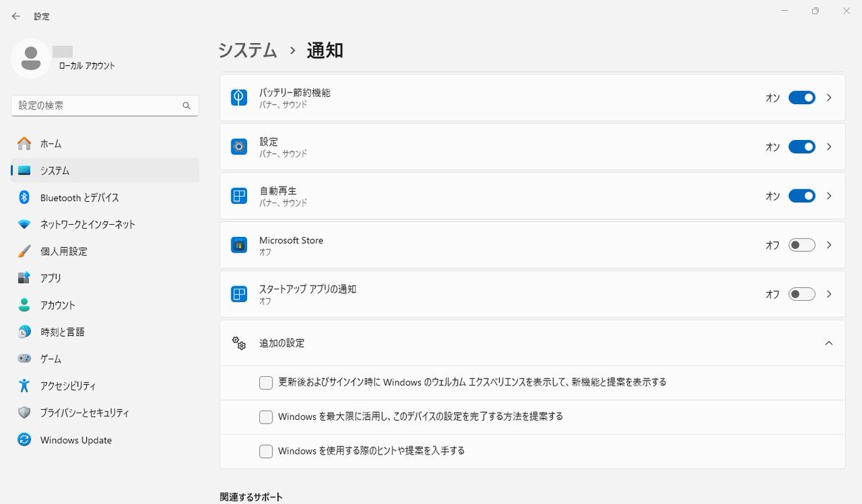Click the network Wi-Fi icon in the sidebar
862x504 pixels.
point(24,225)
